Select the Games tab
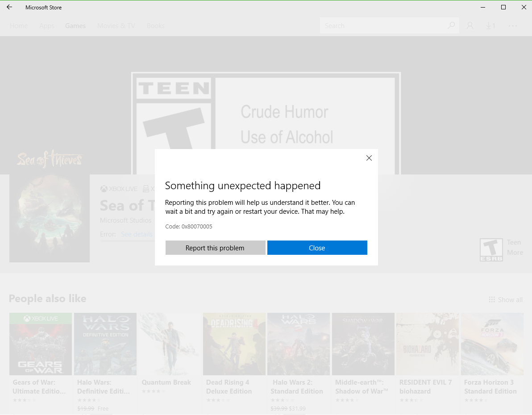This screenshot has width=532, height=415. [75, 26]
